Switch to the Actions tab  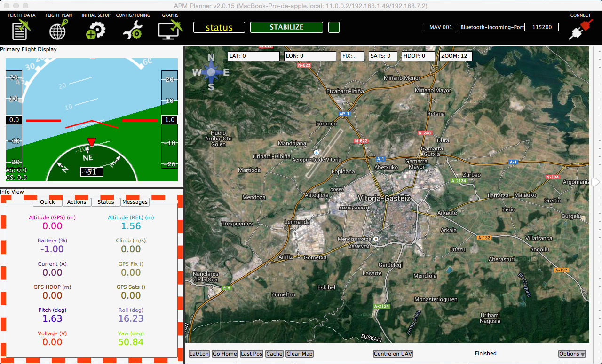(77, 202)
